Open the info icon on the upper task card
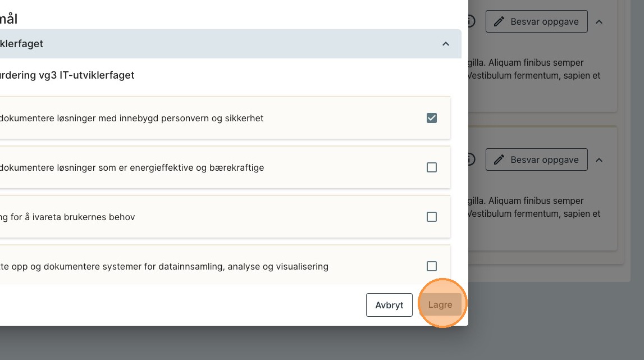Image resolution: width=644 pixels, height=360 pixels. pos(471,21)
